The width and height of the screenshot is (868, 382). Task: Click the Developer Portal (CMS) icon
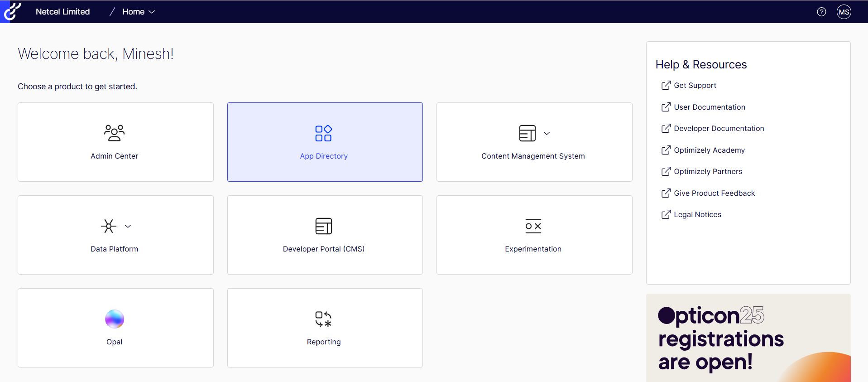coord(324,226)
